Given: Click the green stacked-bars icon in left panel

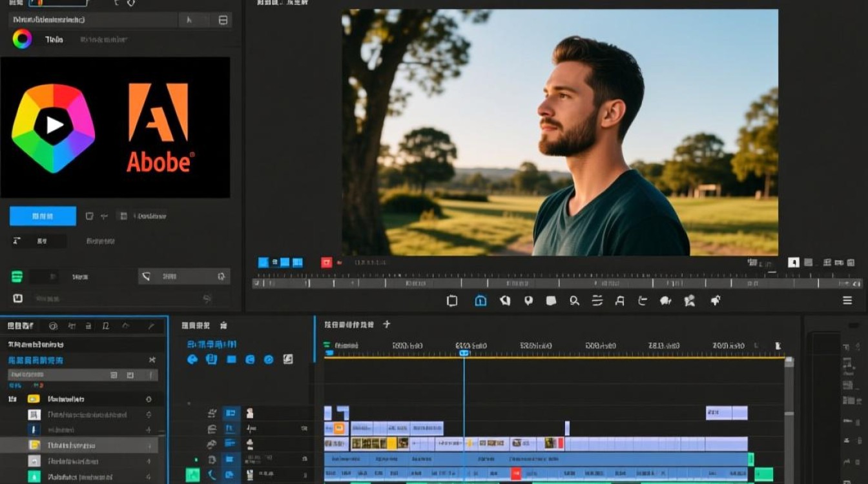Looking at the screenshot, I should pos(17,277).
